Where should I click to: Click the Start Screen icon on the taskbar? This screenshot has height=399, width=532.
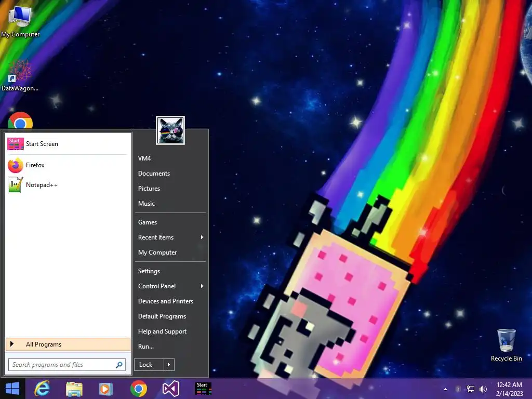[203, 389]
